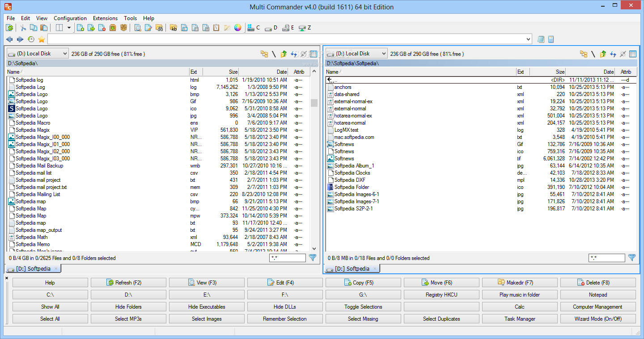Image resolution: width=644 pixels, height=339 pixels.
Task: Click the Hide DLLs button
Action: (285, 306)
